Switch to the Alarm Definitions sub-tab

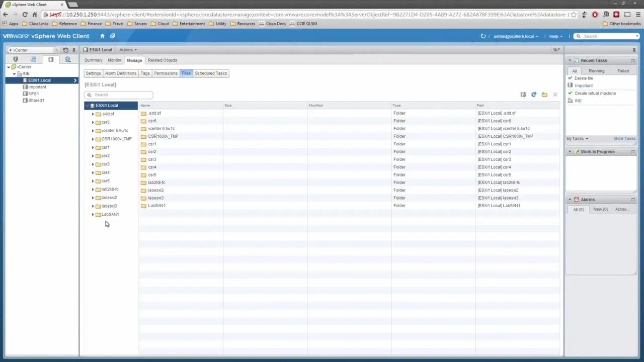pyautogui.click(x=121, y=73)
